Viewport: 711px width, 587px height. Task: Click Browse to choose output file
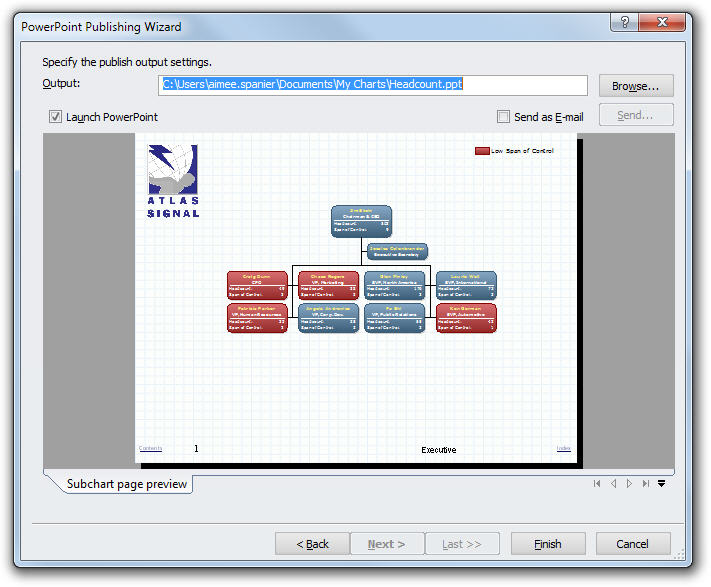[635, 86]
